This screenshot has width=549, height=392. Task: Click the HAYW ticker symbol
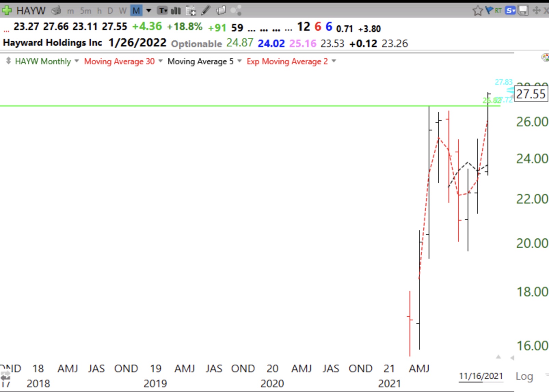click(31, 11)
